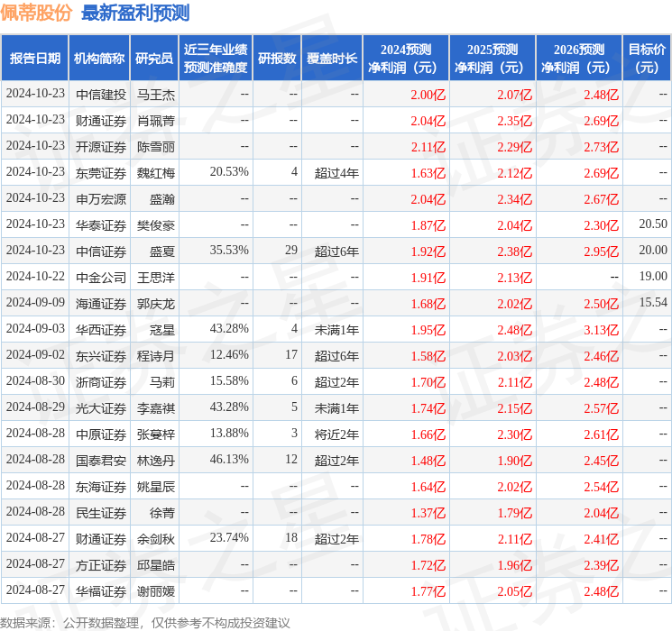Click 2024 forecast 1.37亿
672x631 pixels.
428,513
